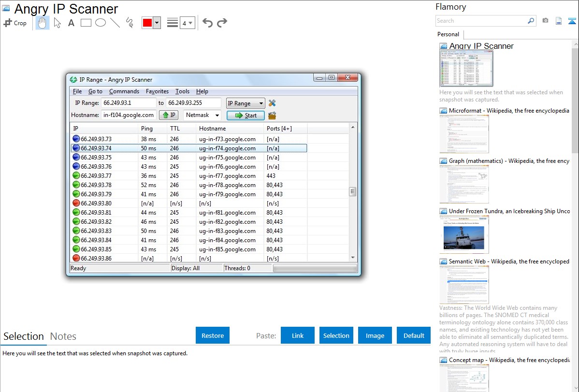This screenshot has width=579, height=392.
Task: Click hostname ug-in-f82.google.com
Action: (227, 222)
